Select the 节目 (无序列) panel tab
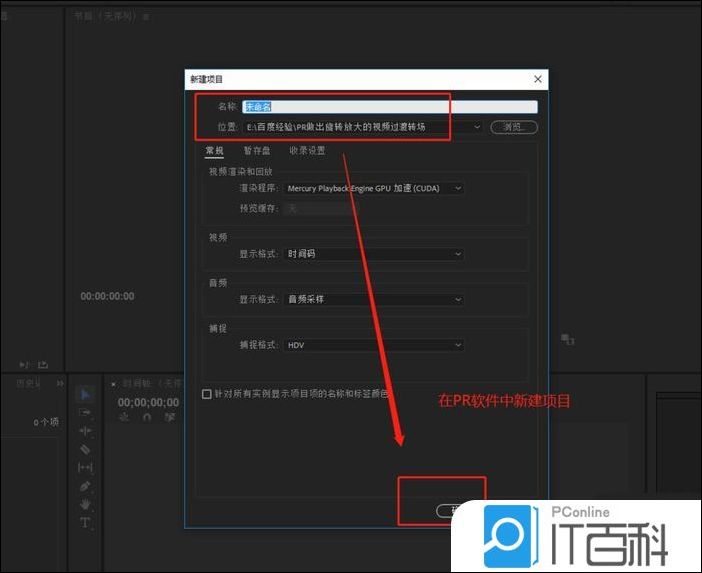The width and height of the screenshot is (702, 573). [x=104, y=17]
